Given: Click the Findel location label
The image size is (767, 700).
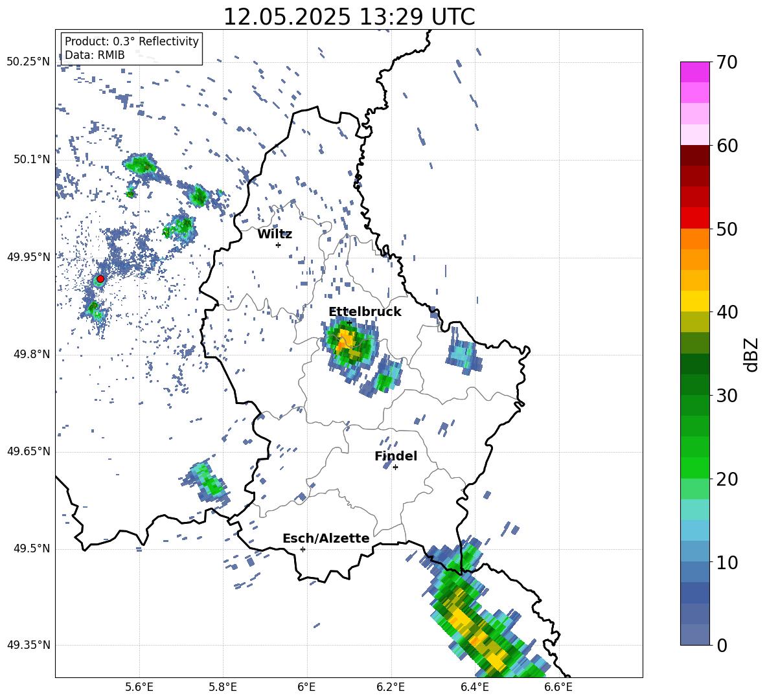Looking at the screenshot, I should point(396,456).
